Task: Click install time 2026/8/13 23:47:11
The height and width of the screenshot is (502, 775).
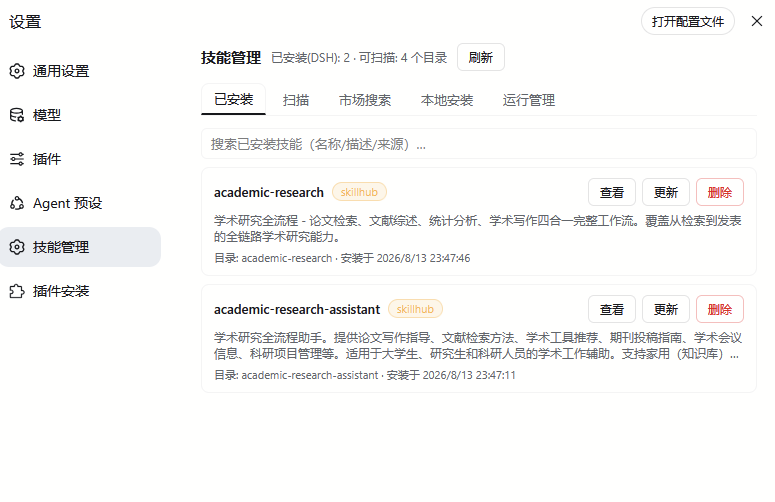Action: (x=469, y=376)
